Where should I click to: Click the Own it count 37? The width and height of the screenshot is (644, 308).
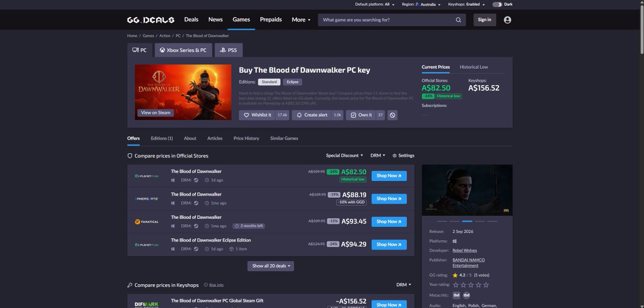(x=380, y=115)
